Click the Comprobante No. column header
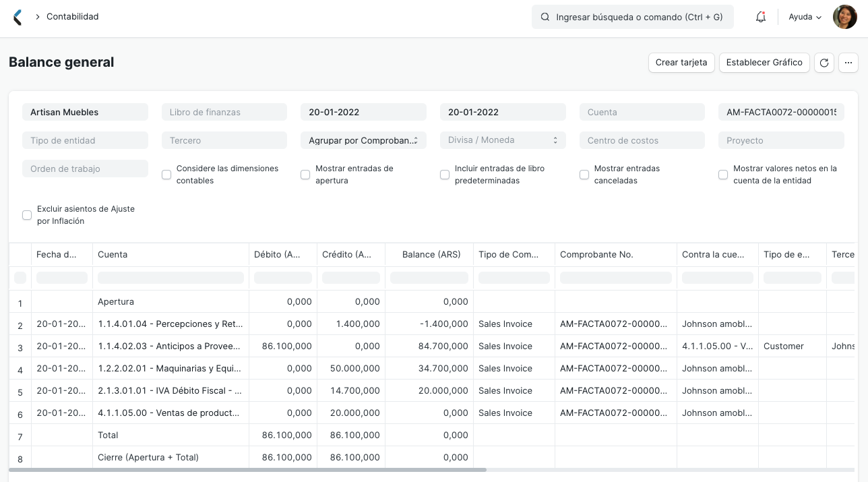Image resolution: width=868 pixels, height=482 pixels. pyautogui.click(x=596, y=255)
